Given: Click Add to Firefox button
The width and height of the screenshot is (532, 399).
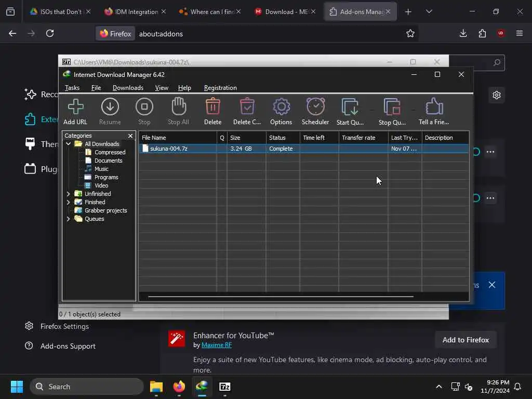Looking at the screenshot, I should 466,340.
